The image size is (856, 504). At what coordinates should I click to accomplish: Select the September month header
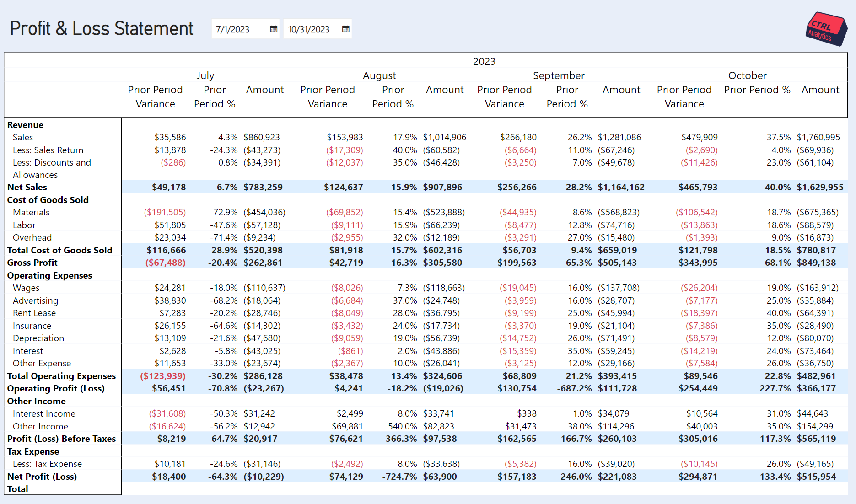pos(559,75)
